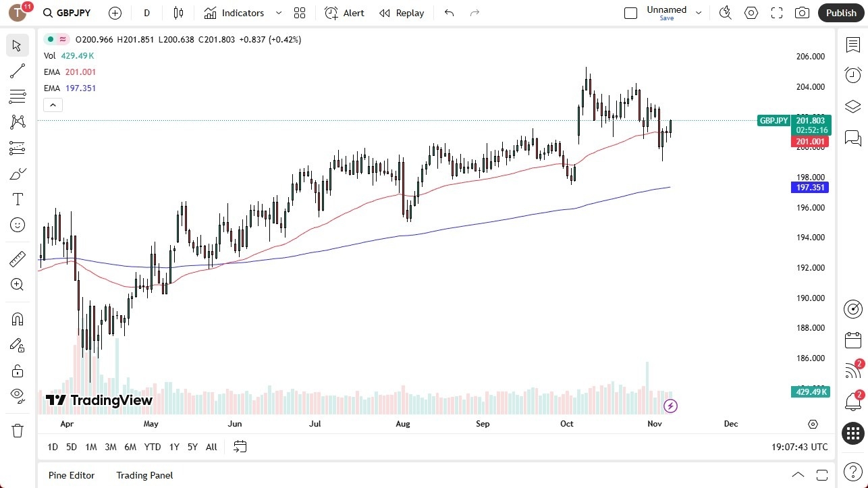
Task: Open the Object Tree panel
Action: pos(852,106)
